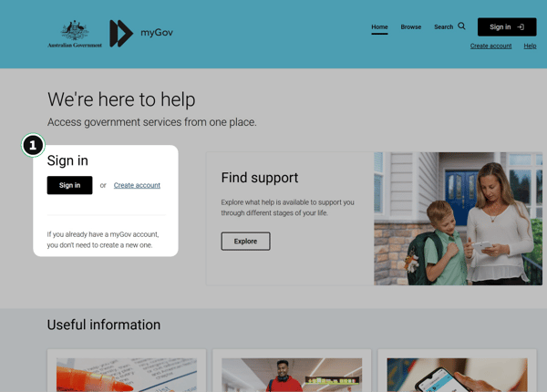Open the Search navigation item
Screen dimensions: 547x392
pos(443,26)
